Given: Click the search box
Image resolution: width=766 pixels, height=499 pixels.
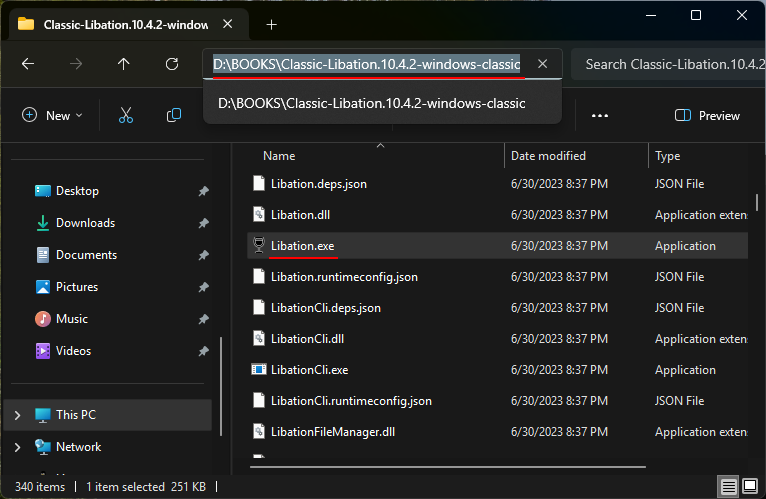Looking at the screenshot, I should pos(670,64).
